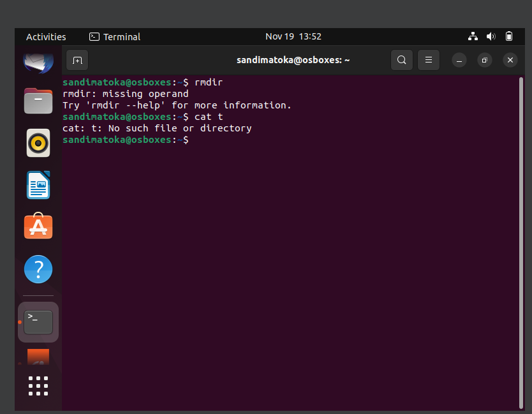Click the window title 'sandimatoka@osboxes: ~'

tap(293, 60)
